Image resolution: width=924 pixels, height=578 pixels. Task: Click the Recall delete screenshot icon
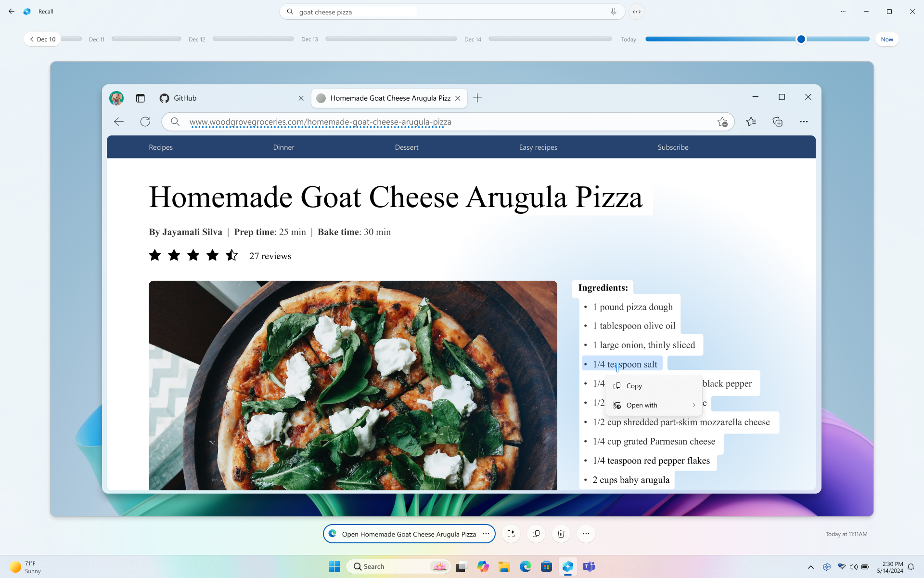(560, 533)
